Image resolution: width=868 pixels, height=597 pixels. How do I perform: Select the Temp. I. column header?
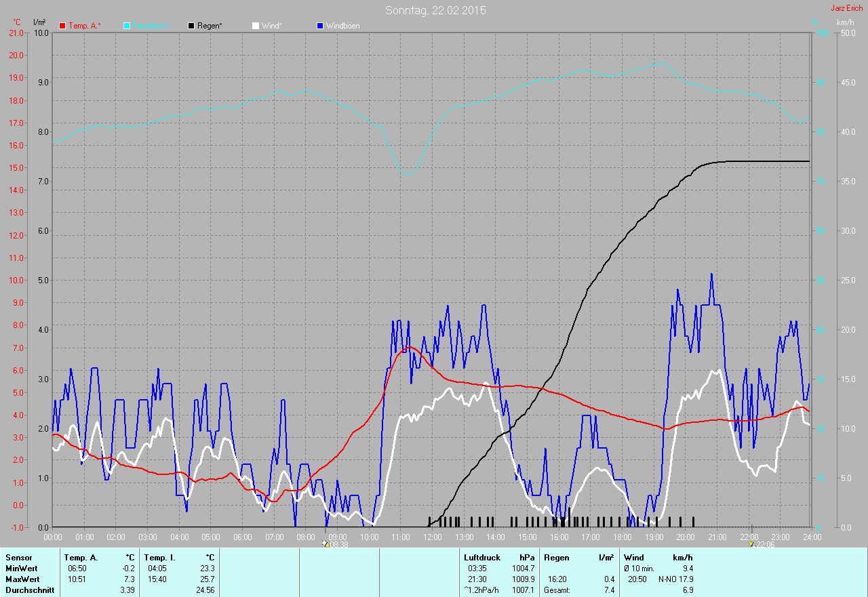pyautogui.click(x=159, y=558)
